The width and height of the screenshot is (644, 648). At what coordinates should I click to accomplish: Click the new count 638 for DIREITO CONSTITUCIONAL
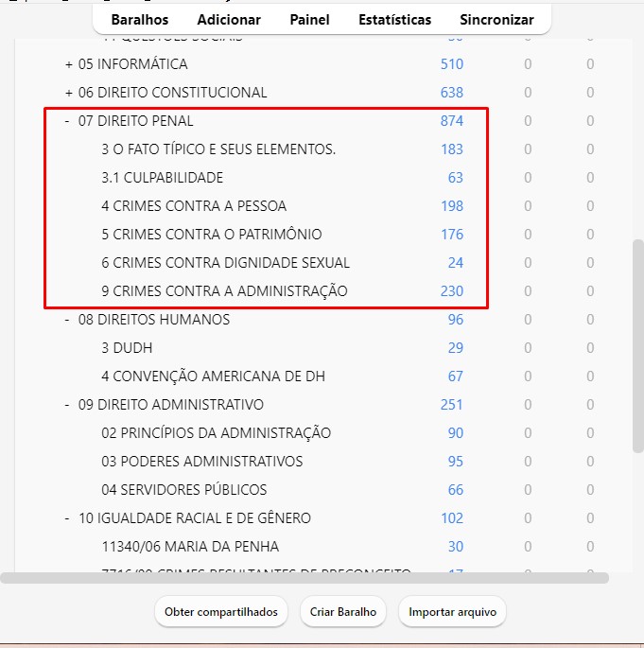coord(451,93)
